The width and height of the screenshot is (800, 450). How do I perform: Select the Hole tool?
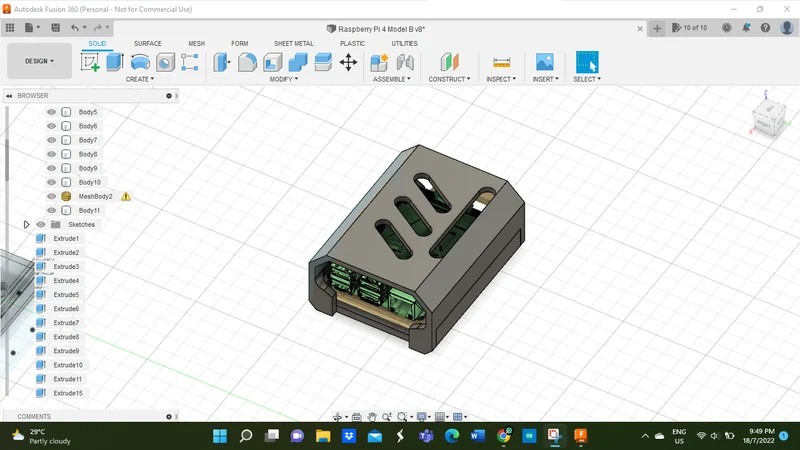pos(165,62)
